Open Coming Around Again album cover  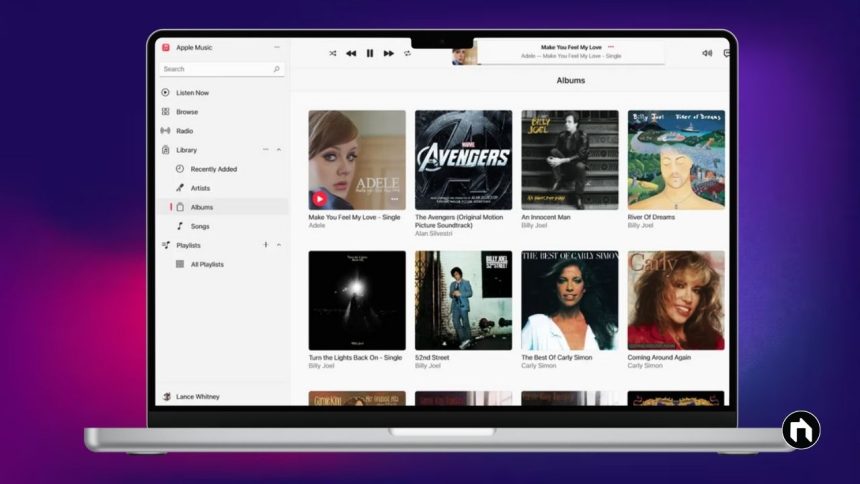click(x=676, y=300)
